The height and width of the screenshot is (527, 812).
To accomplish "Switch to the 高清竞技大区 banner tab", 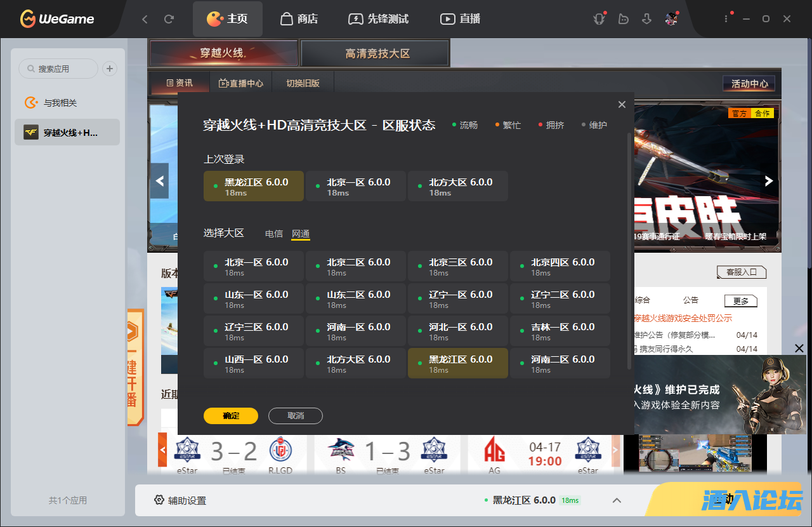I will [375, 53].
